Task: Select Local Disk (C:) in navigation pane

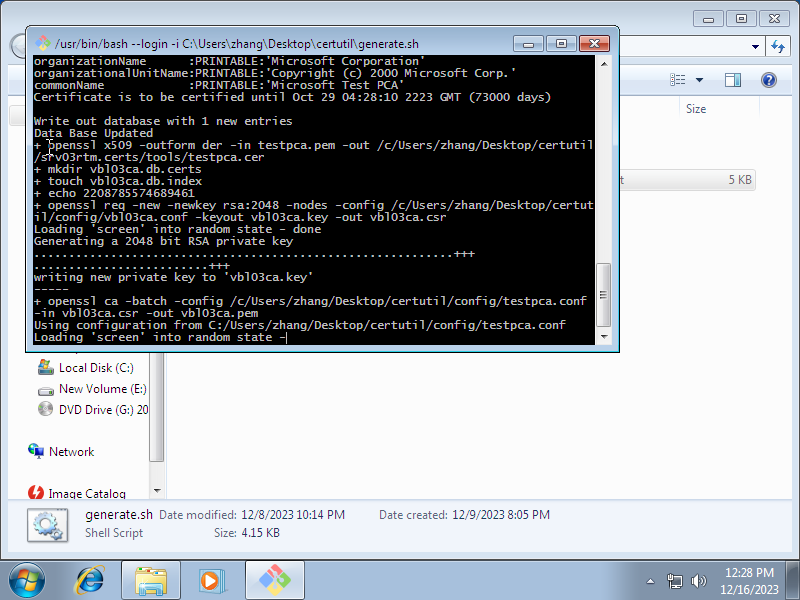Action: point(96,368)
